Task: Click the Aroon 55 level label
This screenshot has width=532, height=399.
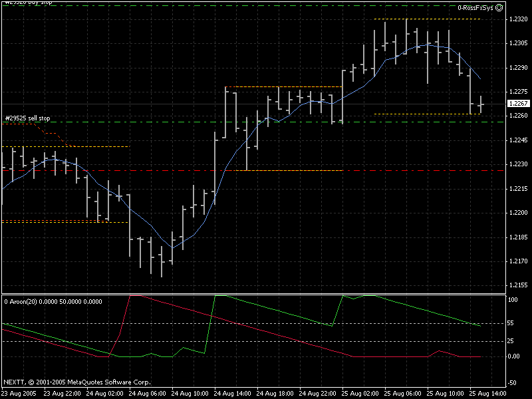Action: point(511,323)
